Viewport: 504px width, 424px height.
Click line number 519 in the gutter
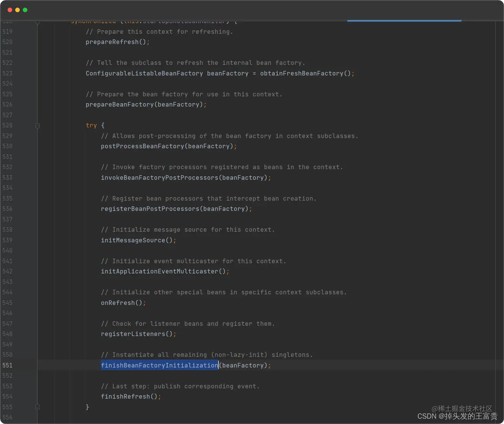(x=8, y=32)
